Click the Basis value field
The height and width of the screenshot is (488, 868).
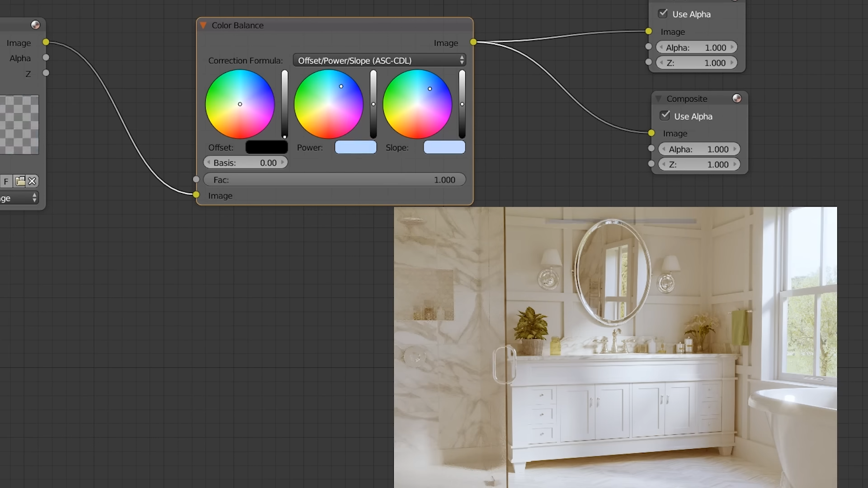point(245,163)
